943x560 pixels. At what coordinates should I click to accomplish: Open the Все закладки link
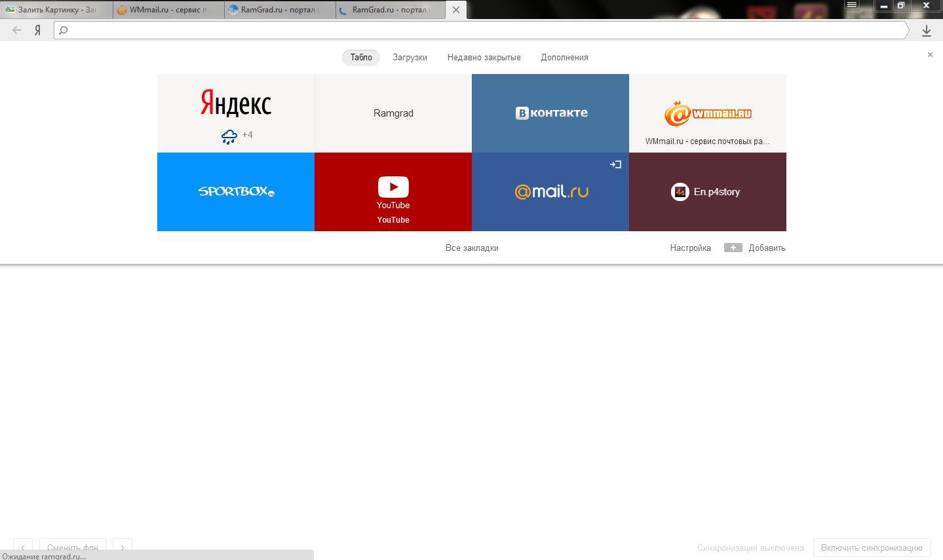pos(472,248)
